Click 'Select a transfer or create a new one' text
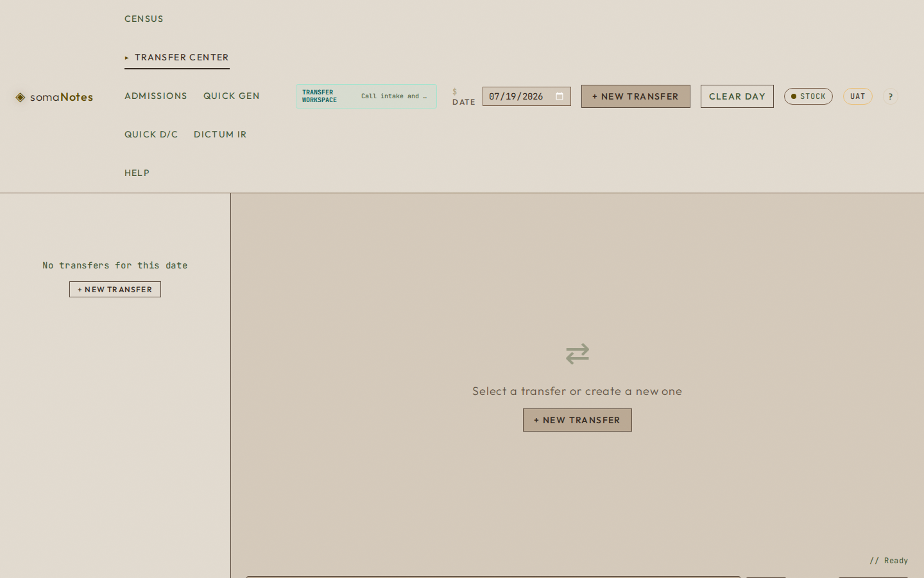Image resolution: width=924 pixels, height=578 pixels. (x=577, y=391)
